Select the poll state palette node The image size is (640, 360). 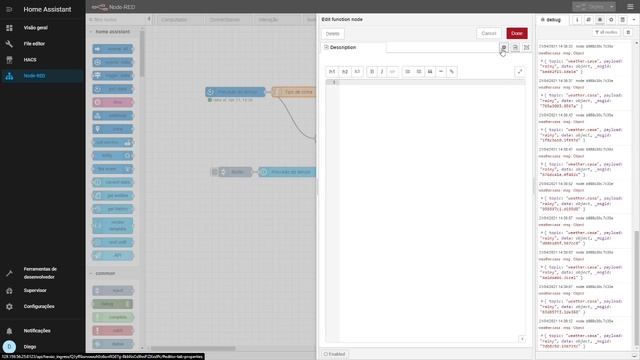pyautogui.click(x=113, y=89)
